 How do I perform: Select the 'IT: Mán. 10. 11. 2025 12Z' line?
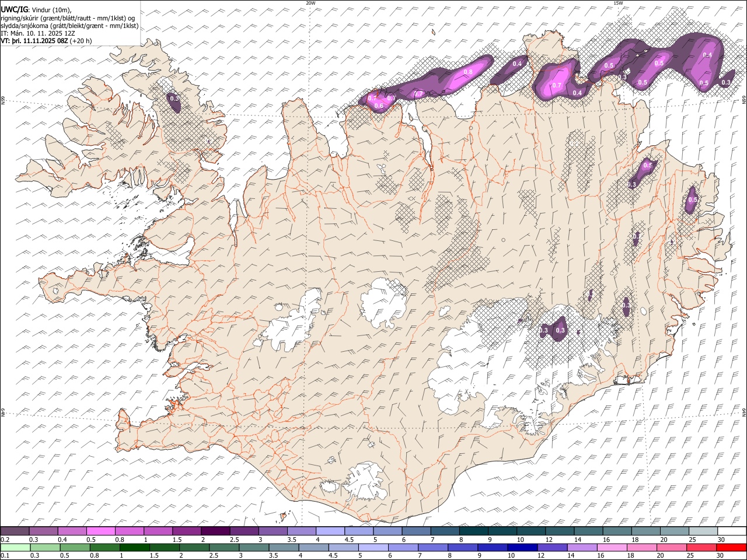39,33
